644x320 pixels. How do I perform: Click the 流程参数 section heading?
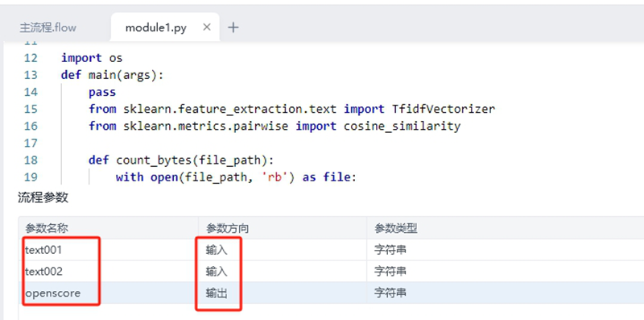click(43, 197)
